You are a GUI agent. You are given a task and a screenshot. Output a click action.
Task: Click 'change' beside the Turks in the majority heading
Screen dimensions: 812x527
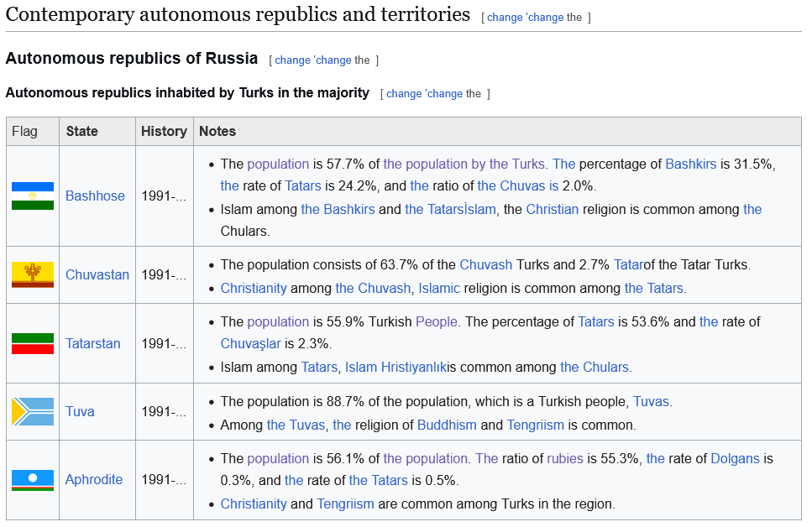click(x=404, y=93)
